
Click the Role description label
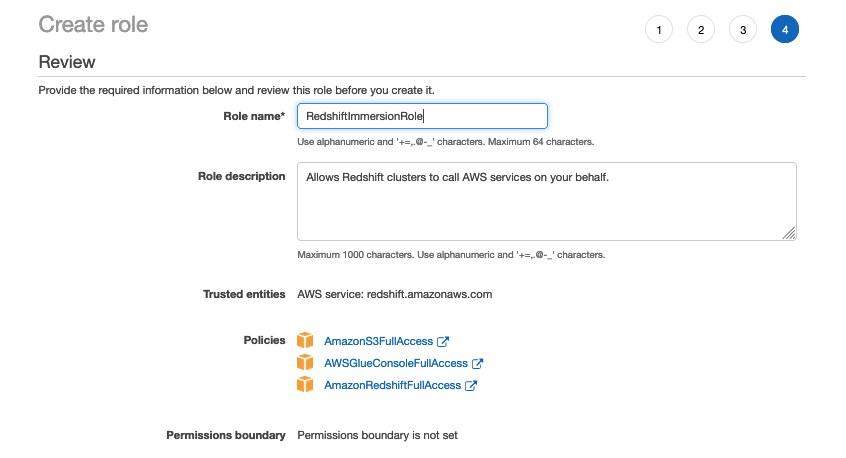tap(242, 176)
